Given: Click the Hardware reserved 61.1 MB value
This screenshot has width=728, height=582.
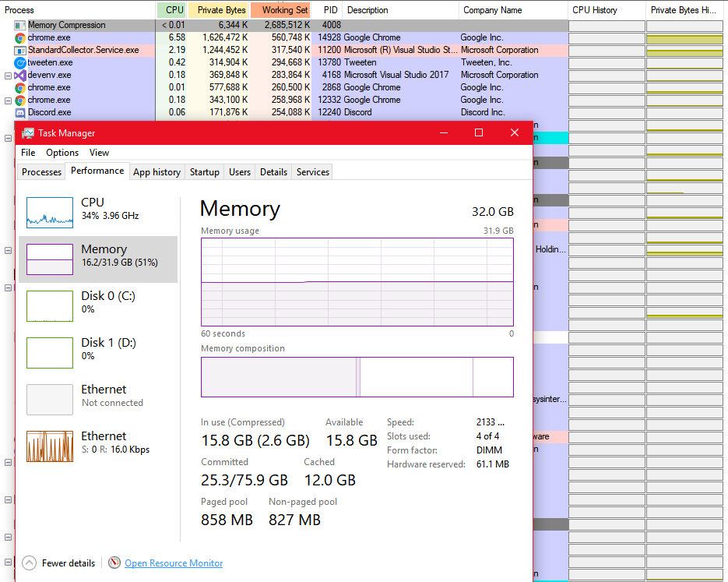Looking at the screenshot, I should pyautogui.click(x=493, y=464).
